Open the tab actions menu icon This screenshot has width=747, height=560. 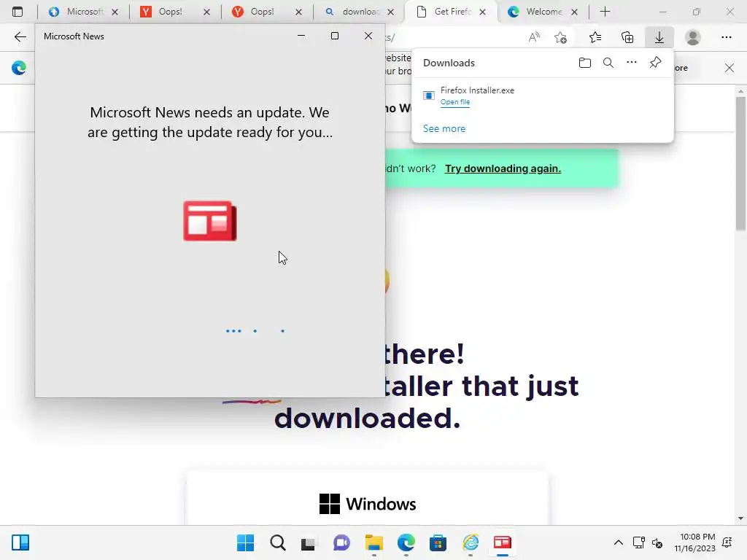[18, 12]
